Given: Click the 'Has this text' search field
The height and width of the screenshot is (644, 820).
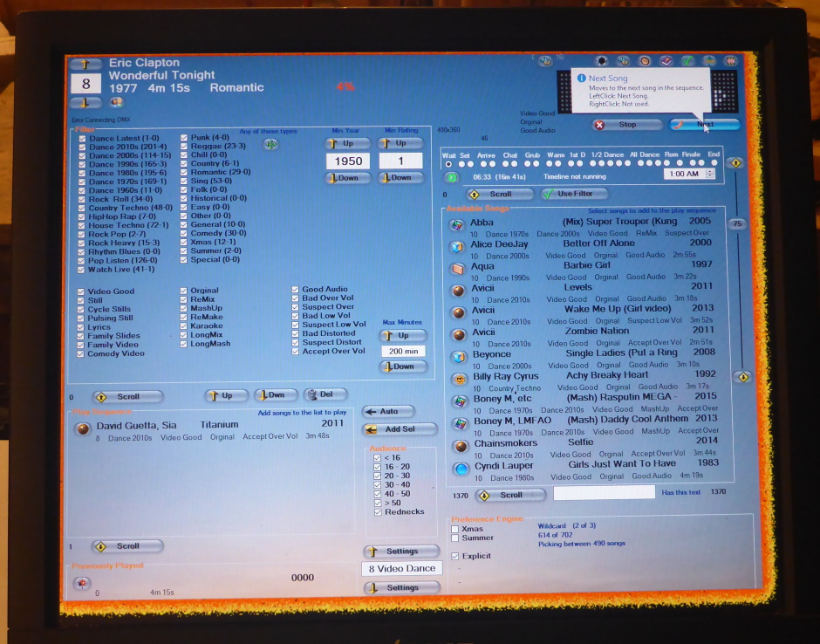Looking at the screenshot, I should click(604, 492).
